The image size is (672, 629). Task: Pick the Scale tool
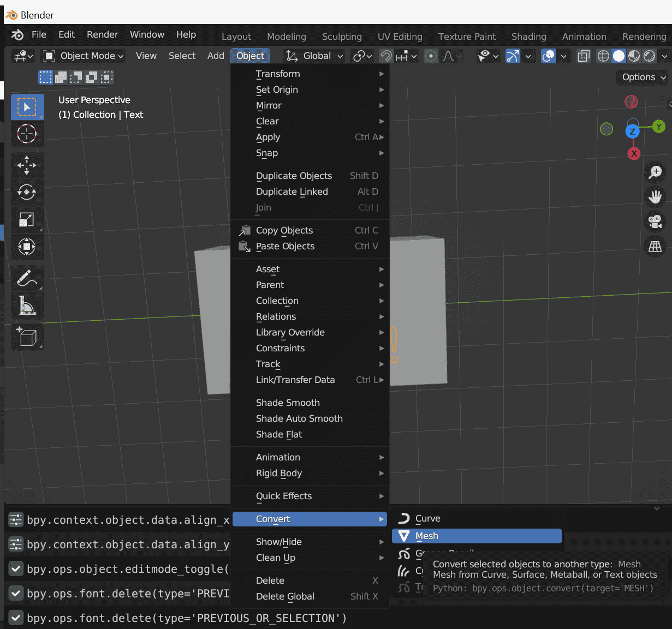[x=27, y=219]
